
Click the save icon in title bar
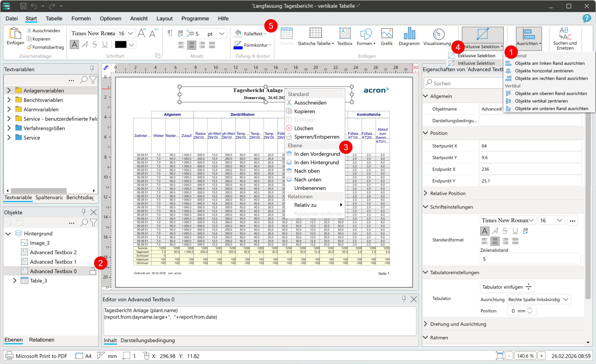23,6
